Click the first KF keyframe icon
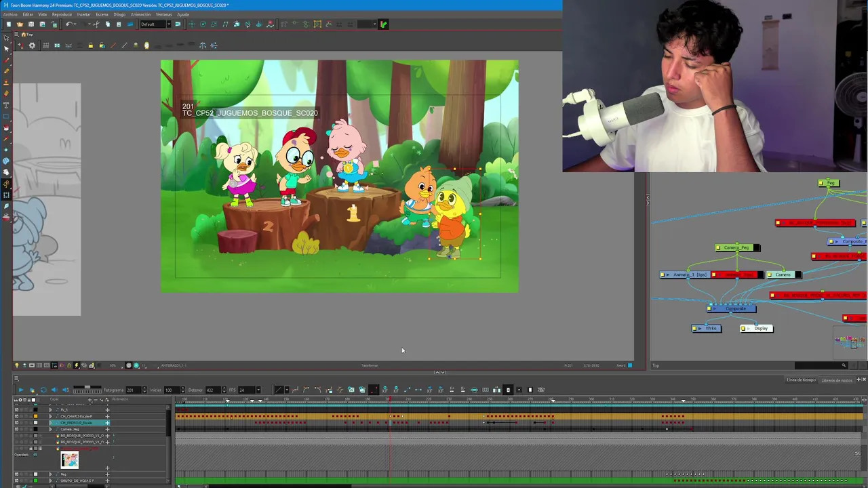The image size is (868, 488). [385, 390]
